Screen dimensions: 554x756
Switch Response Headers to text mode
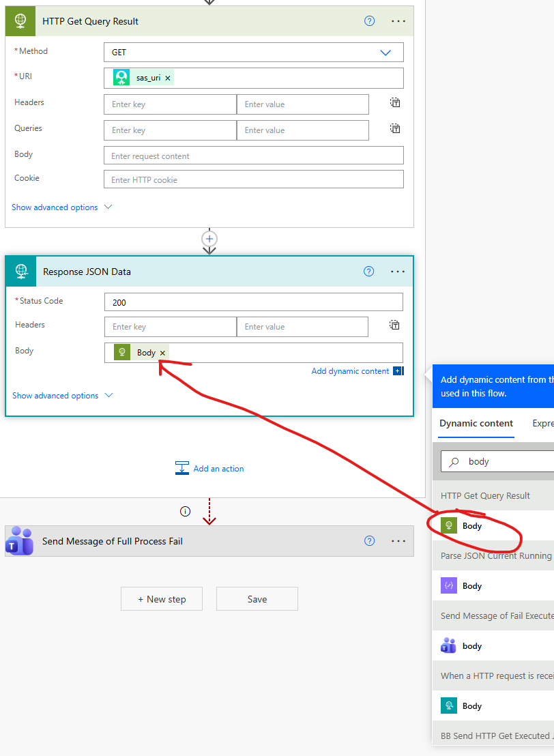tap(394, 325)
